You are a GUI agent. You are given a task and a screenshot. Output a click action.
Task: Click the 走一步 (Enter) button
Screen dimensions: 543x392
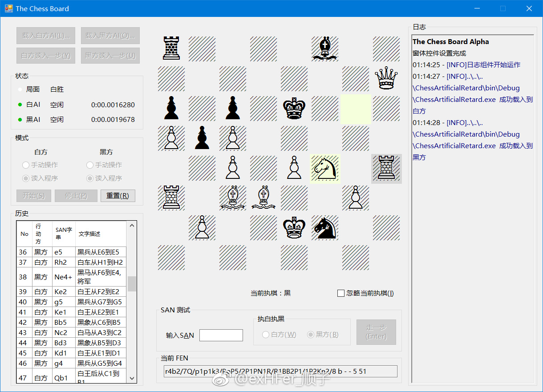(x=376, y=332)
